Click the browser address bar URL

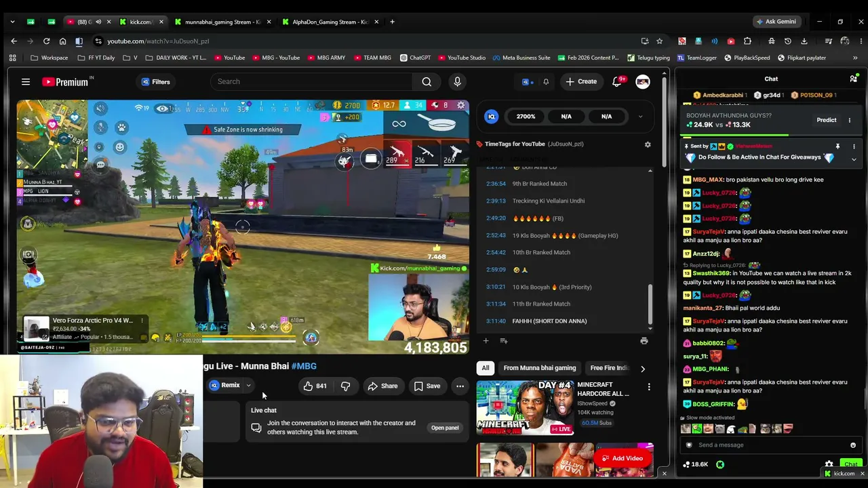(x=158, y=41)
